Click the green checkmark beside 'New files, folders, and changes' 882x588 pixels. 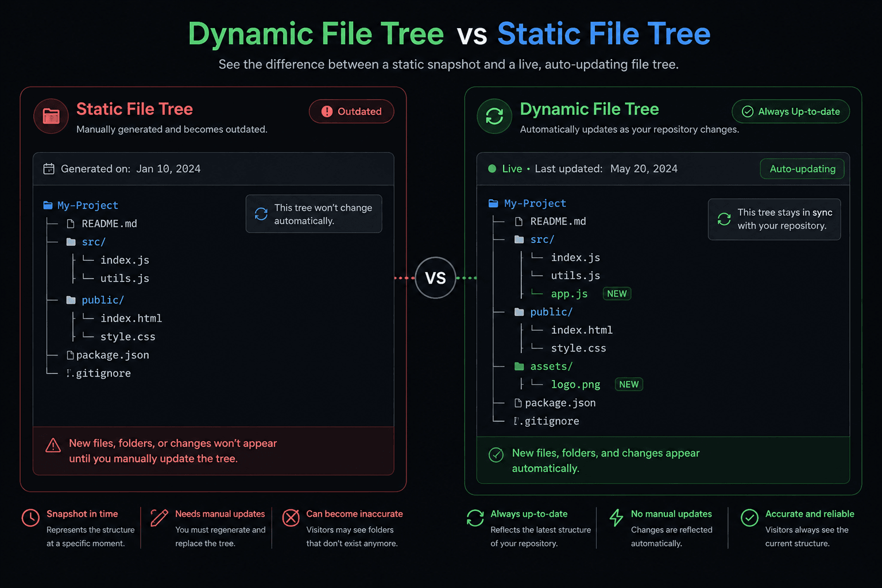(x=496, y=455)
